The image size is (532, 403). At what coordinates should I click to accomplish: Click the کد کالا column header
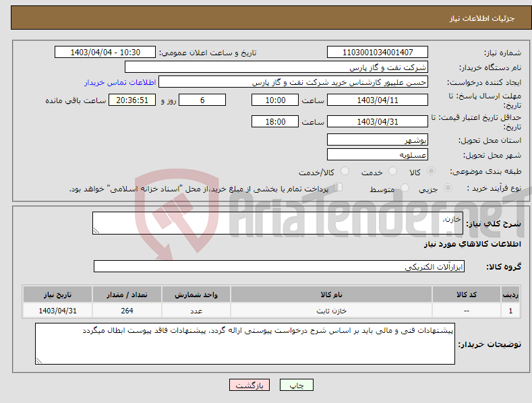pos(467,294)
